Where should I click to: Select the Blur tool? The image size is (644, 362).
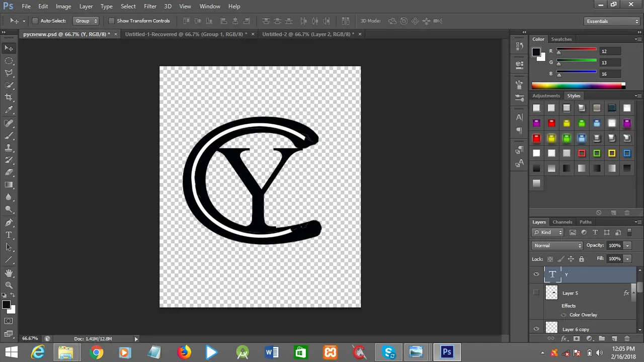pyautogui.click(x=9, y=197)
